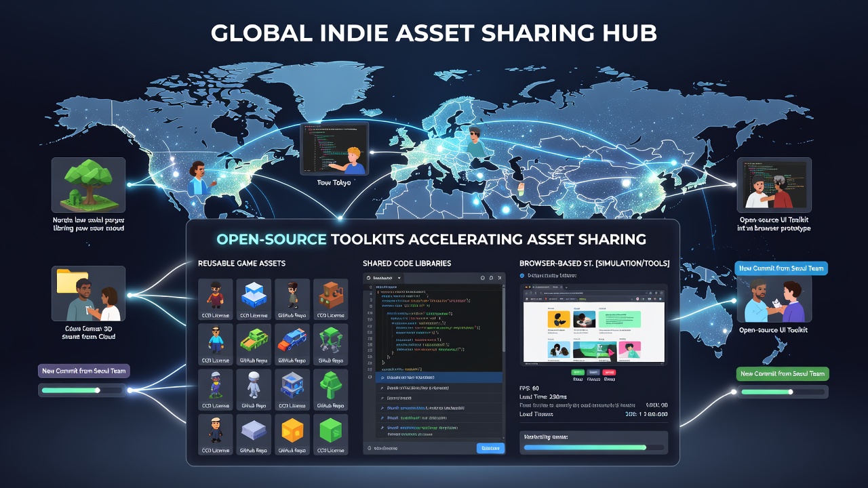This screenshot has height=488, width=868.
Task: Click the pink thumbnail inside browser preview
Action: coord(631,350)
